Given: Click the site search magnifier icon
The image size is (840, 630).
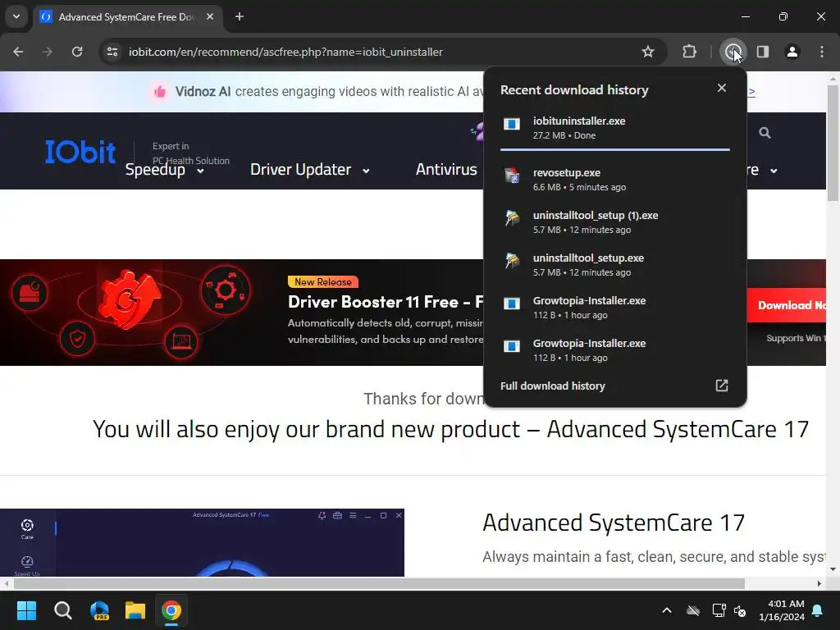Looking at the screenshot, I should tap(765, 132).
